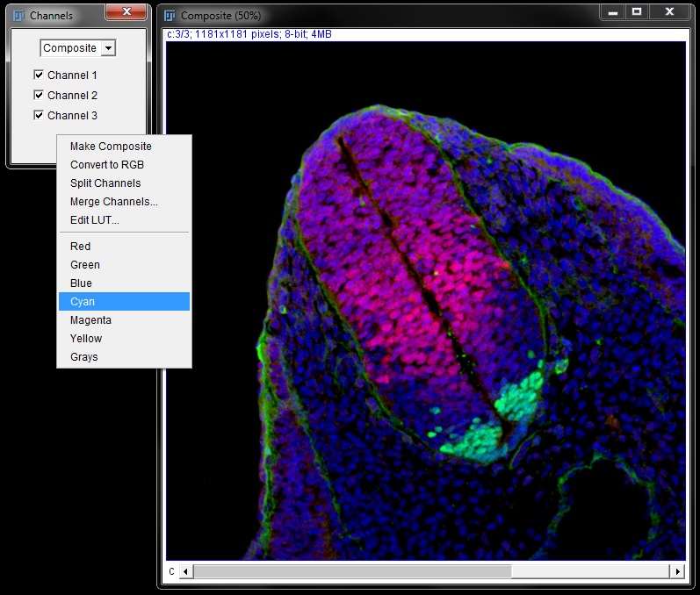The image size is (700, 595).
Task: Open Edit LUT... from the menu
Action: click(x=95, y=220)
